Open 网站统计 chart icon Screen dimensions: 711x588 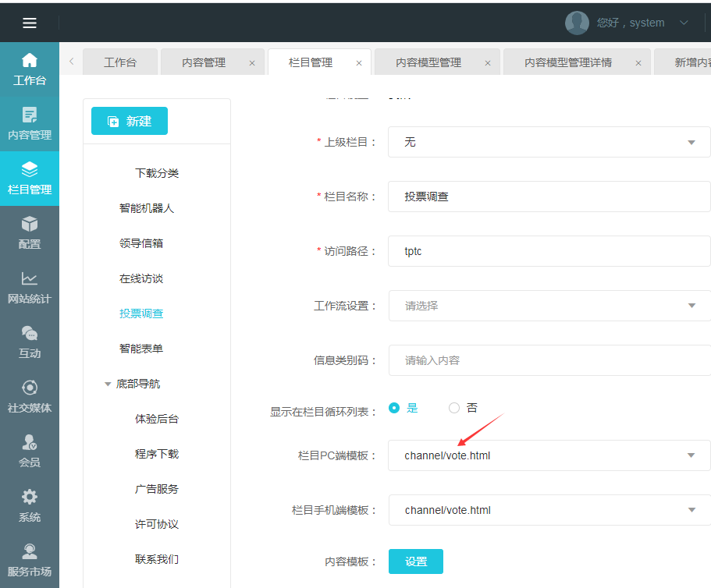coord(30,288)
